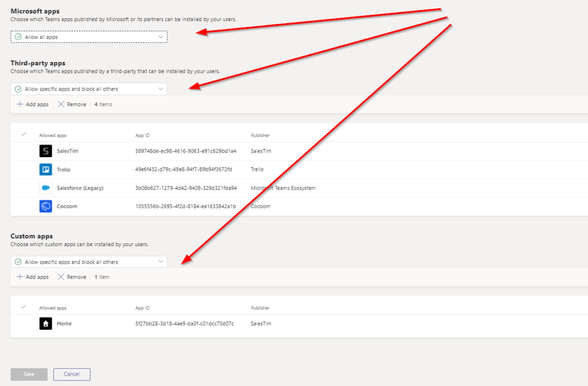The image size is (588, 386).
Task: Click the Home App ID 5f27bb28 value
Action: point(184,323)
